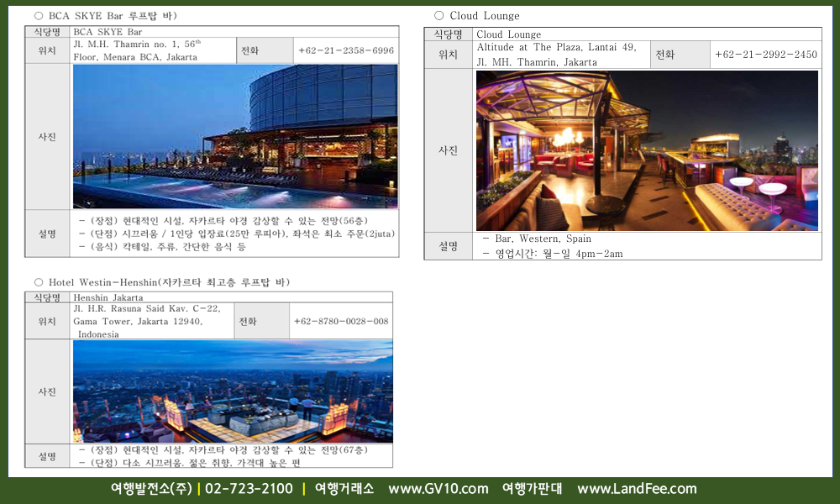
Task: Open the Cloud Lounge terrace photo
Action: [x=647, y=151]
